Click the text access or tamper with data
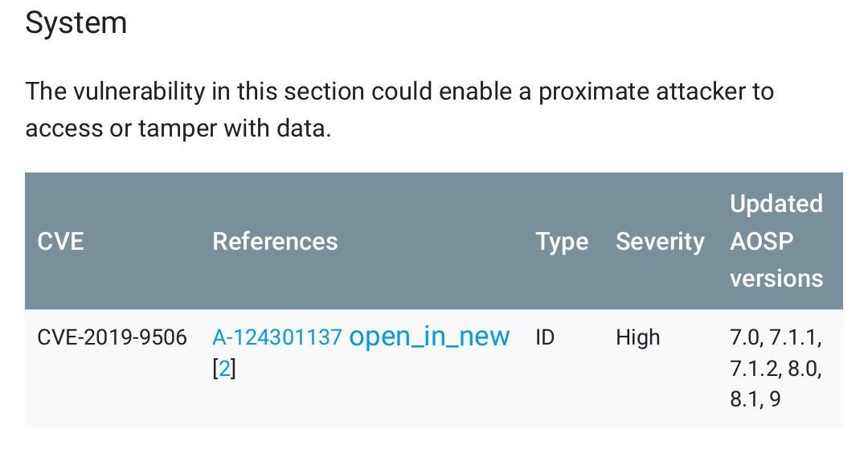 pos(178,129)
